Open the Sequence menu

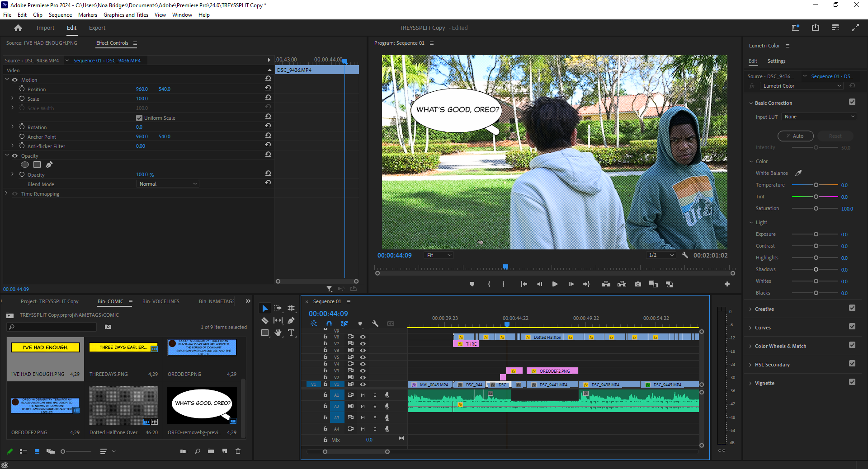tap(60, 15)
